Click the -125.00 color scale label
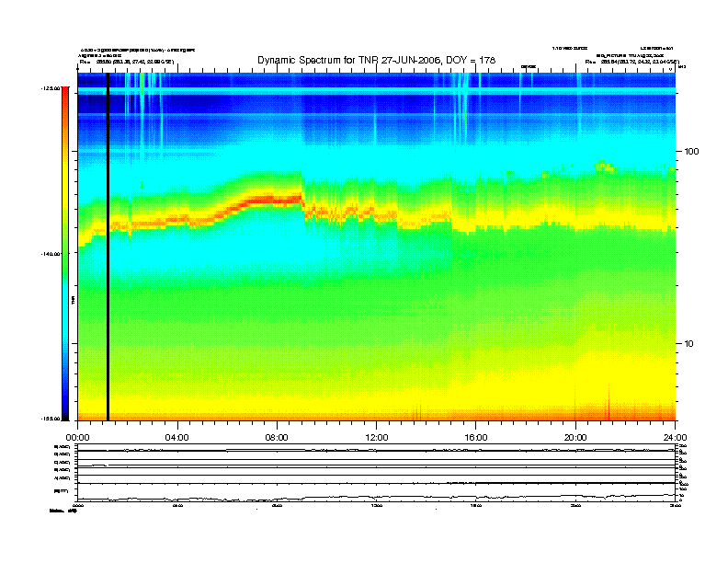This screenshot has width=728, height=563. click(51, 88)
